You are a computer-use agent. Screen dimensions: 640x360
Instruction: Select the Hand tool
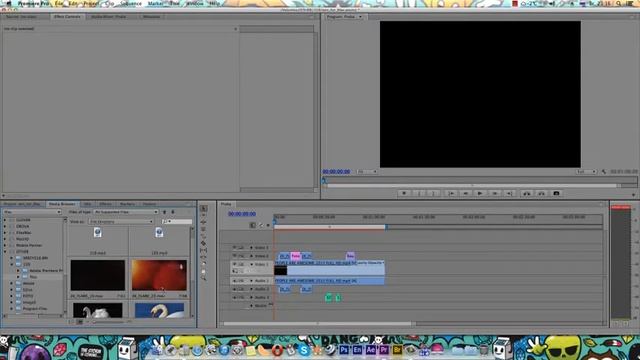pyautogui.click(x=204, y=271)
